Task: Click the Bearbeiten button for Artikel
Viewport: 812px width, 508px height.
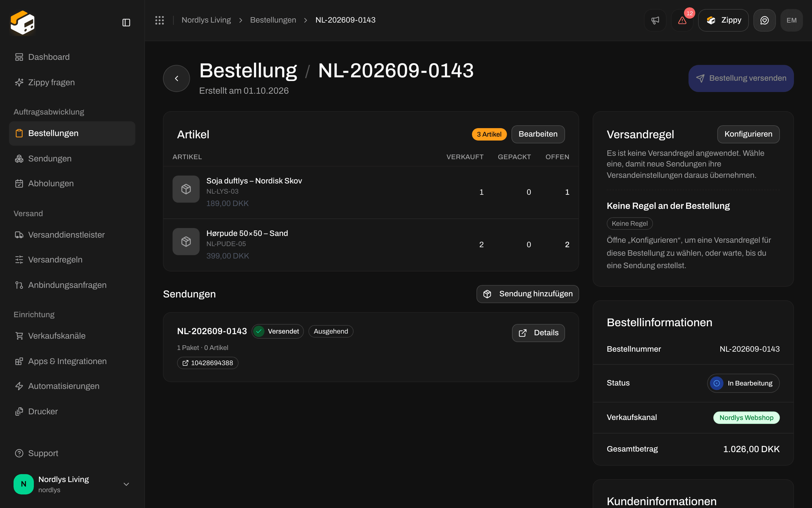Action: (x=538, y=134)
